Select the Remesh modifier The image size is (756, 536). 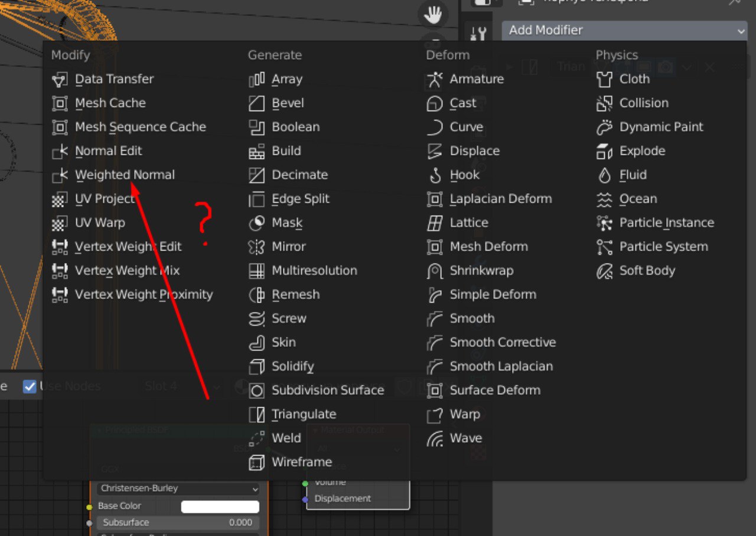(295, 295)
